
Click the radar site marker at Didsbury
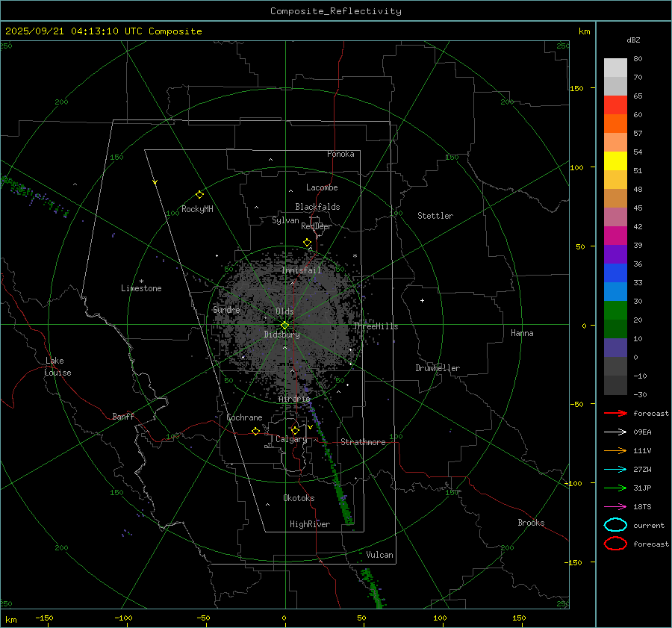284,325
